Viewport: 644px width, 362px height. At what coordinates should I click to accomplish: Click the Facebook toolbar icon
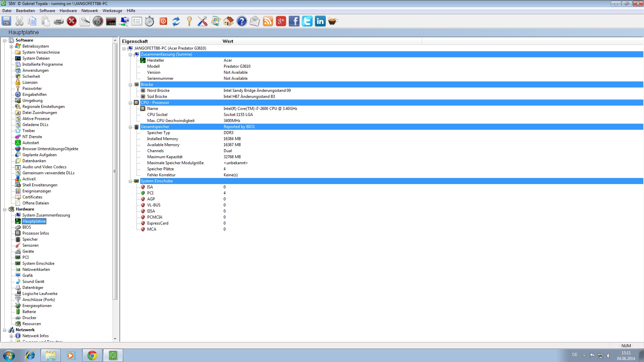tap(294, 21)
